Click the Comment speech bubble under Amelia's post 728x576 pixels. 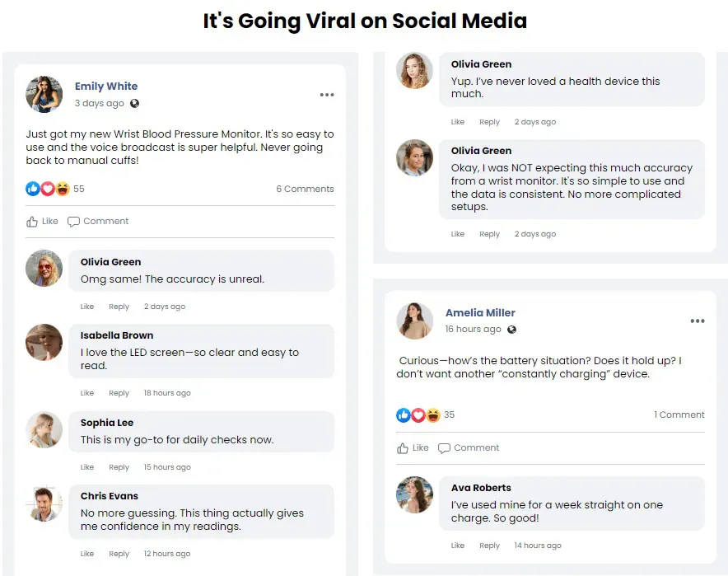[x=445, y=448]
